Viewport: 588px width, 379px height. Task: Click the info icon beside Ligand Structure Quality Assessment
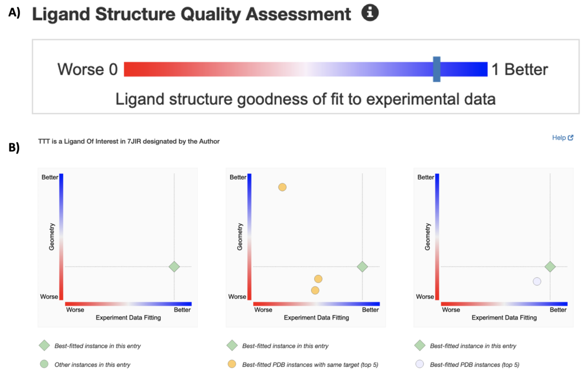pos(370,13)
